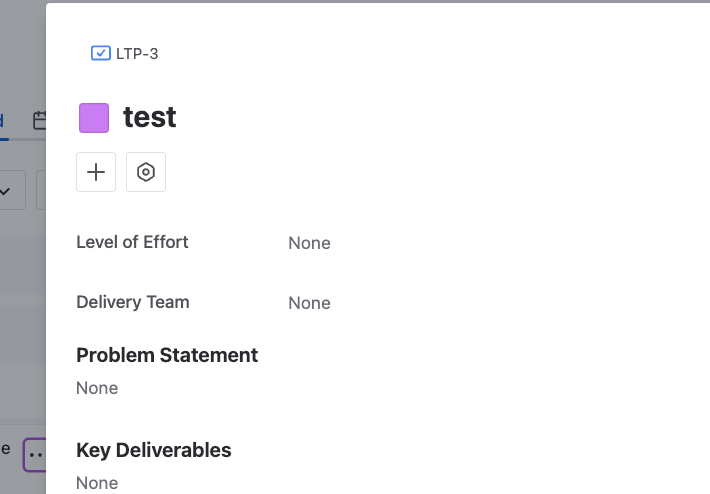Open the hexagon configure fields icon
The width and height of the screenshot is (710, 494).
(x=146, y=172)
